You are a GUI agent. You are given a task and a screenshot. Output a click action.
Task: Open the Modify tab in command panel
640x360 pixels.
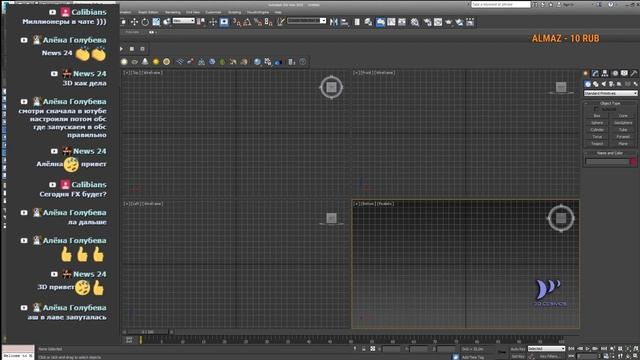click(x=595, y=73)
